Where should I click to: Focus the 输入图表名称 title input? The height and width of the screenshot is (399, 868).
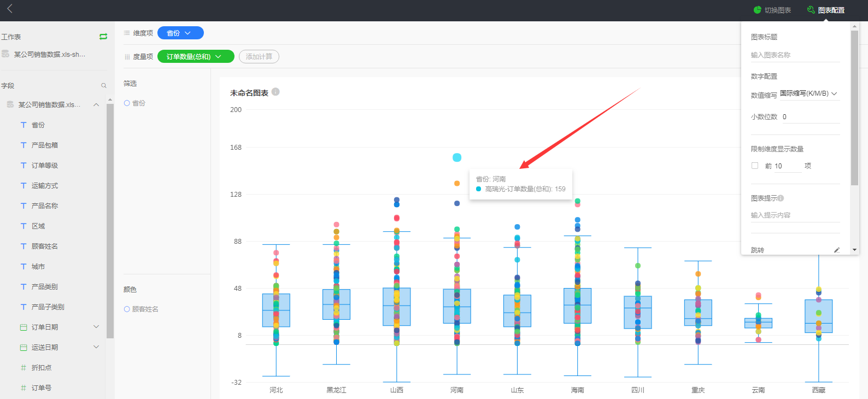[x=795, y=55]
